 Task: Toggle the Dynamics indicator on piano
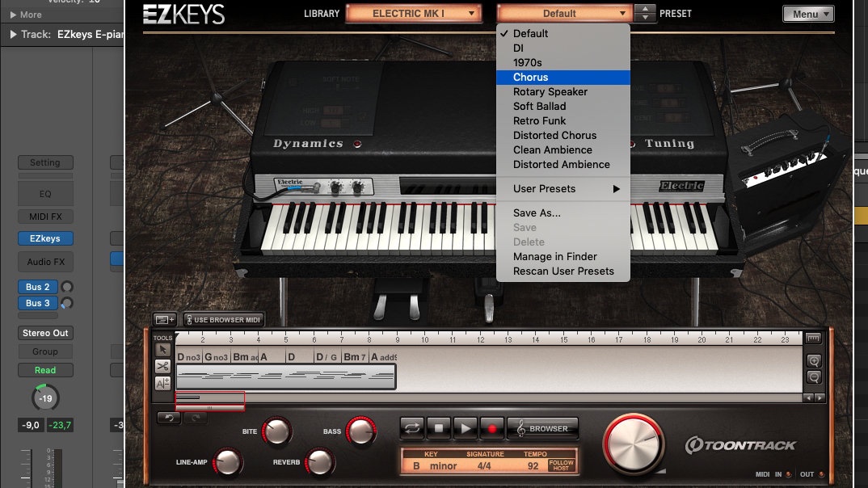pos(357,145)
